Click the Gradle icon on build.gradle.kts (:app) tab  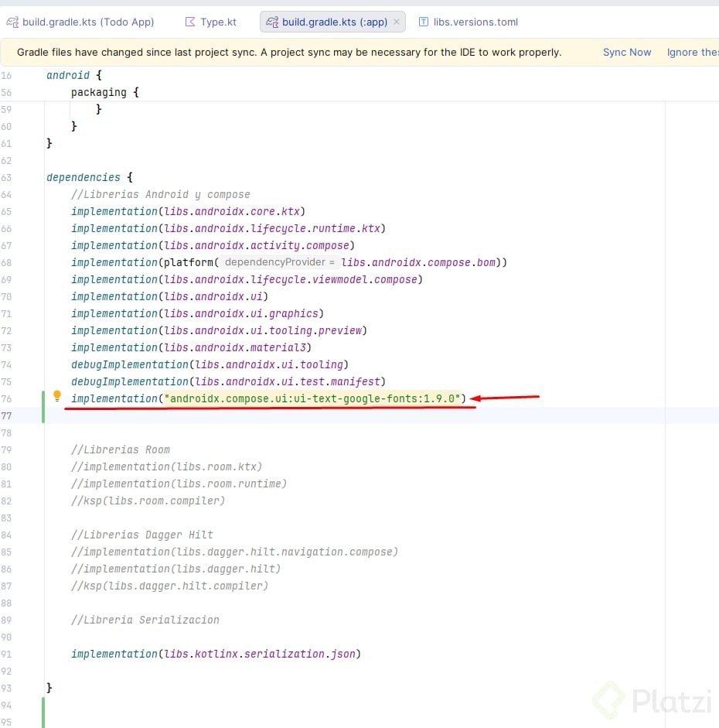point(272,22)
